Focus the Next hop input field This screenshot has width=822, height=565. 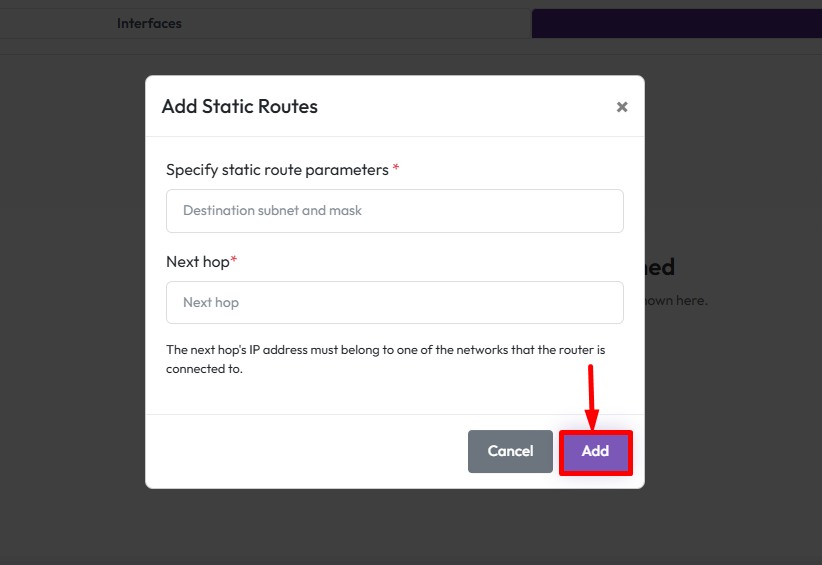coord(394,302)
